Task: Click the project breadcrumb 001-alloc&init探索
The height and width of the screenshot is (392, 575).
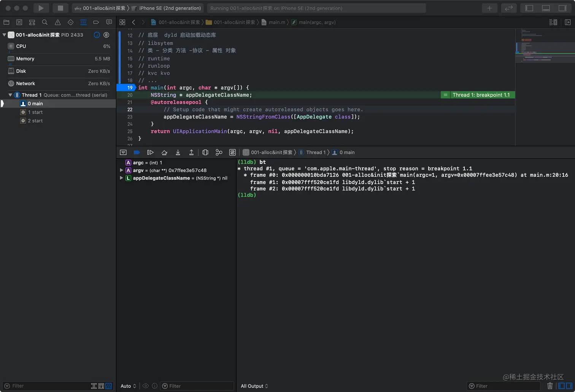Action: point(175,22)
